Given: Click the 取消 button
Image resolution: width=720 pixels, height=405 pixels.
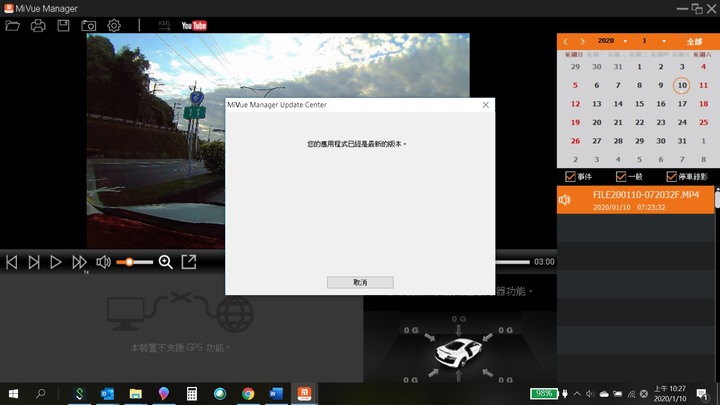Looking at the screenshot, I should click(360, 282).
